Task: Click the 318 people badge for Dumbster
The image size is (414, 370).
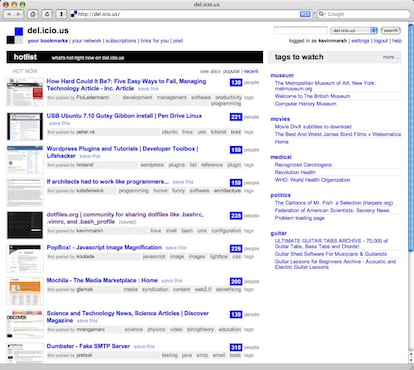Action: point(236,347)
